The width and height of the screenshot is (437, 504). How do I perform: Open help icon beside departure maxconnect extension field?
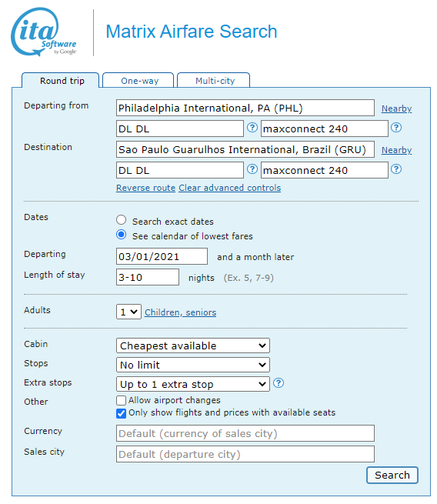tap(396, 128)
